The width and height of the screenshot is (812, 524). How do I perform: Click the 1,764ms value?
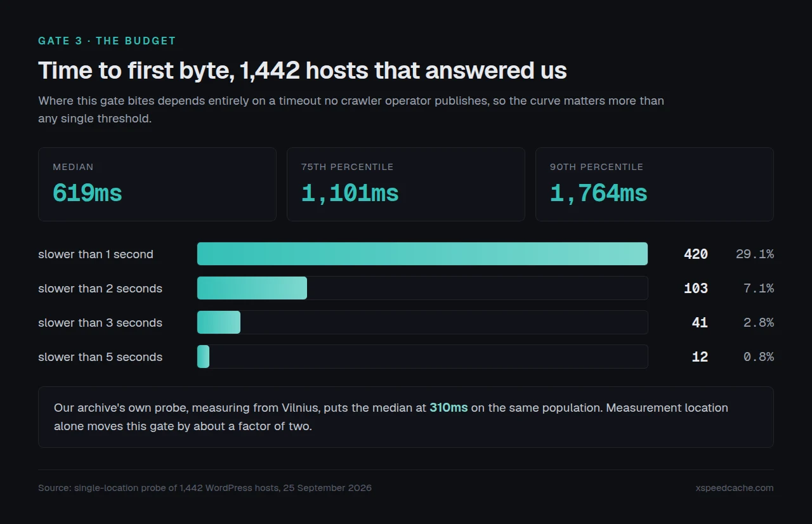pos(599,193)
